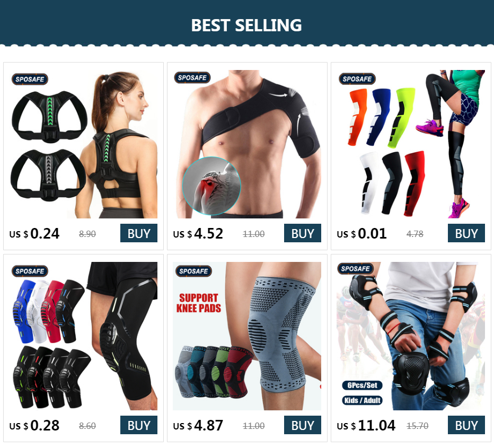Screen dimensions: 494x448
Task: Open the leg compression sleeves product image
Action: [411, 144]
